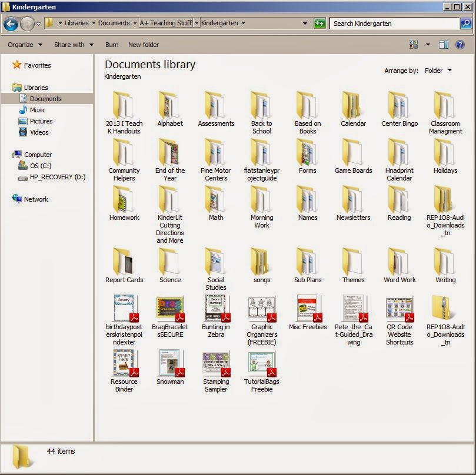Click the forward navigation arrow
Screen dimensions: 476x475
click(26, 24)
